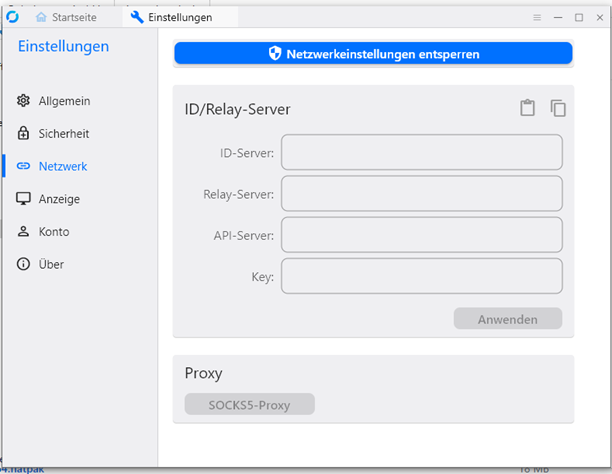Image resolution: width=612 pixels, height=474 pixels.
Task: Click the copy server config icon
Action: (x=558, y=109)
